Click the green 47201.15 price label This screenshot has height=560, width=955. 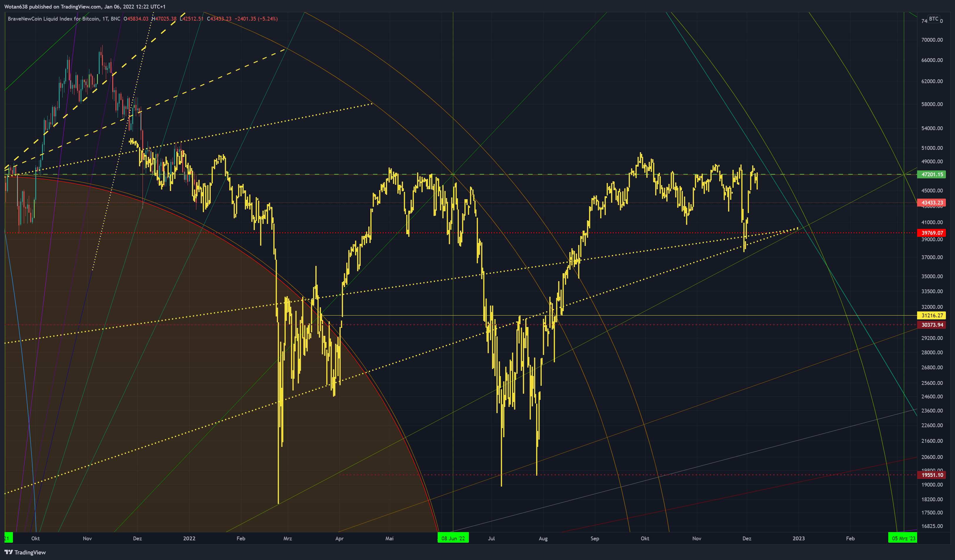pos(931,174)
